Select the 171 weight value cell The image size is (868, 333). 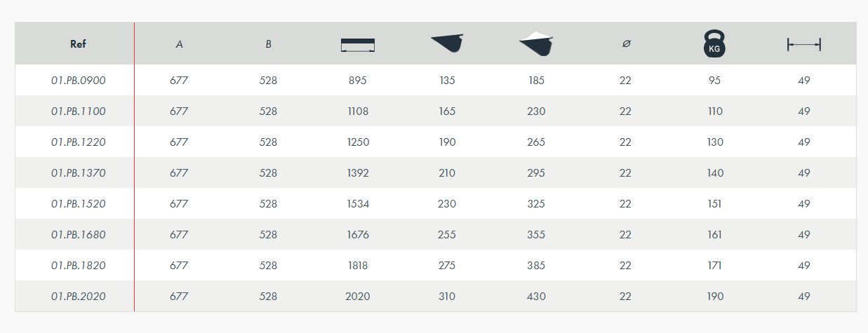(x=714, y=266)
